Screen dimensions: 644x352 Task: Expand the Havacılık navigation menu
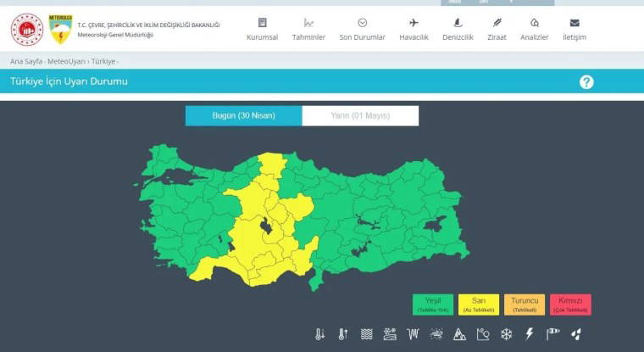[414, 30]
